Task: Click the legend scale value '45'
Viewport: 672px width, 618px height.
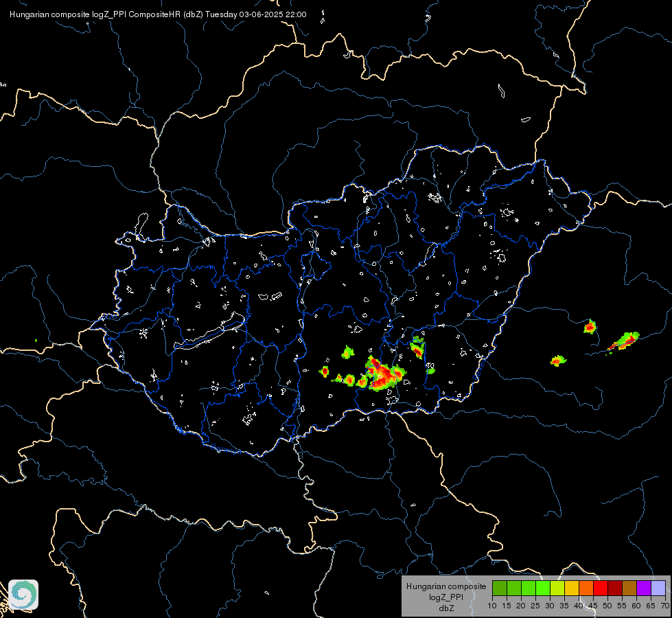Action: tap(593, 606)
